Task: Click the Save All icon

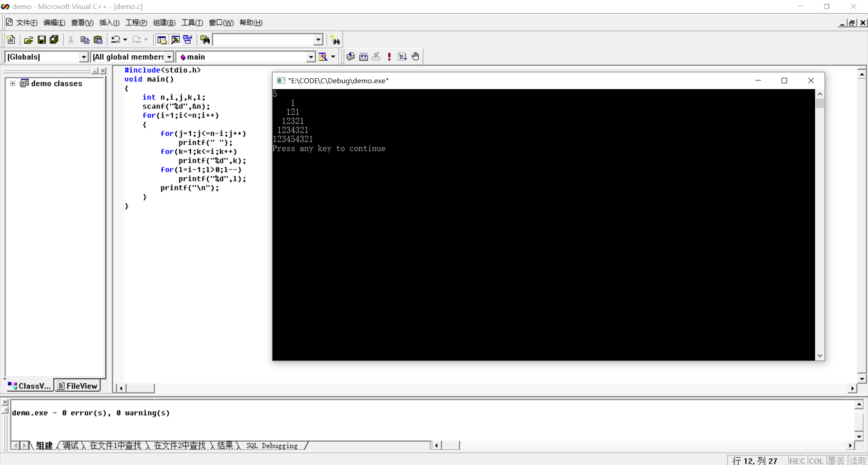Action: 54,40
